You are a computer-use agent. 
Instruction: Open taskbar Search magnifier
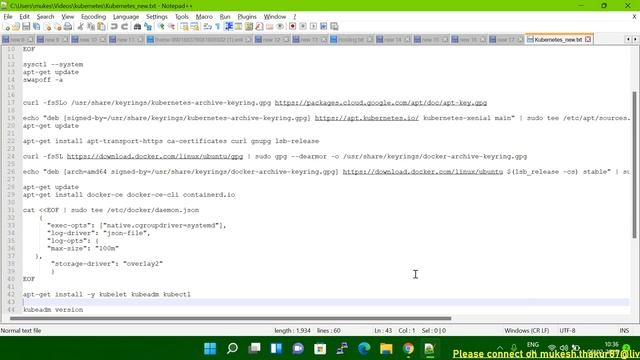click(x=232, y=349)
